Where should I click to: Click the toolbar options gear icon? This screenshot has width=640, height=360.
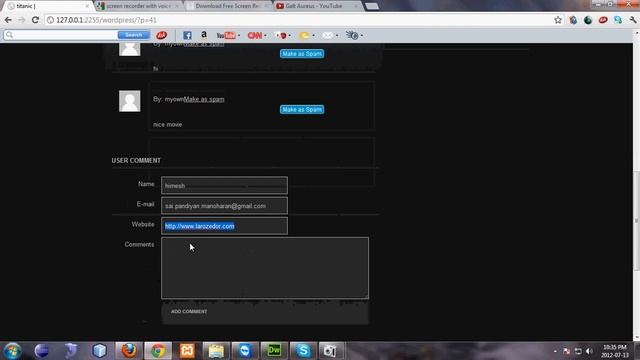pos(352,36)
